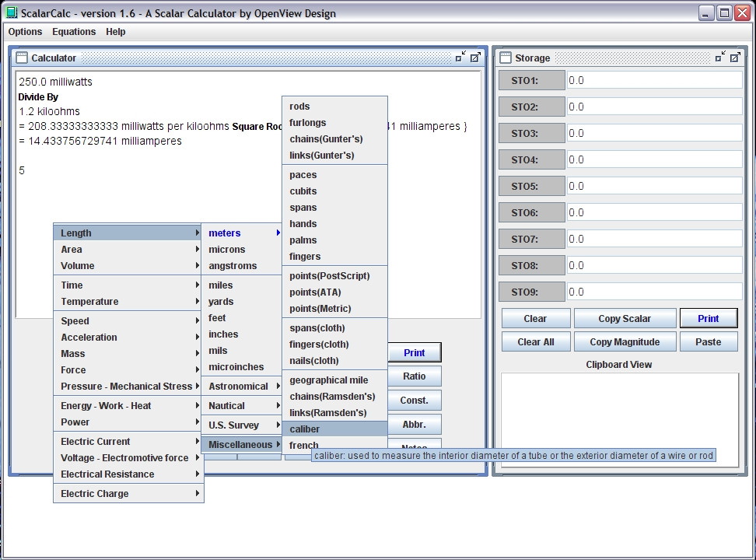Viewport: 756px width, 560px height.
Task: Expand the Astronomical length submenu
Action: [x=241, y=387]
